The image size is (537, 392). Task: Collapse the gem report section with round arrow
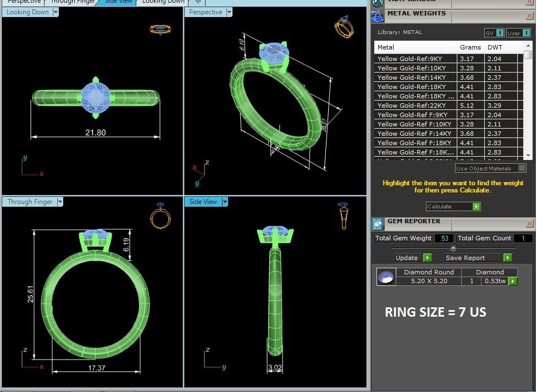point(453,248)
